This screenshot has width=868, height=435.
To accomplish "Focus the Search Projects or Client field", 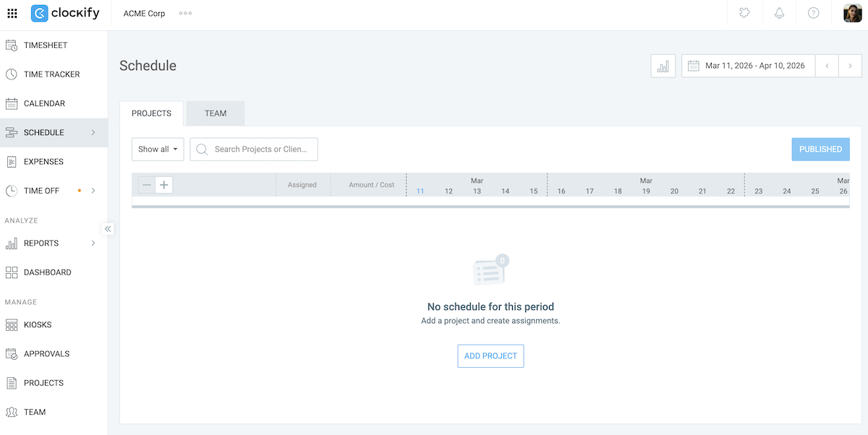I will [254, 149].
